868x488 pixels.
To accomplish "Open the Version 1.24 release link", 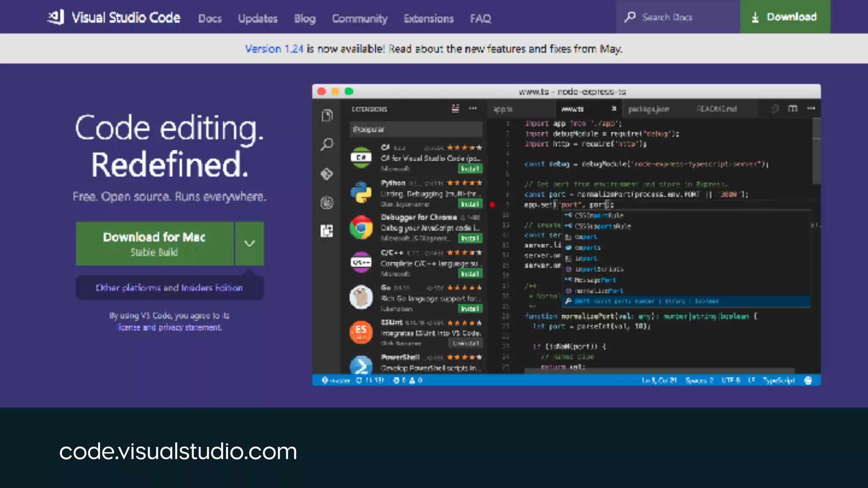I will tap(274, 49).
